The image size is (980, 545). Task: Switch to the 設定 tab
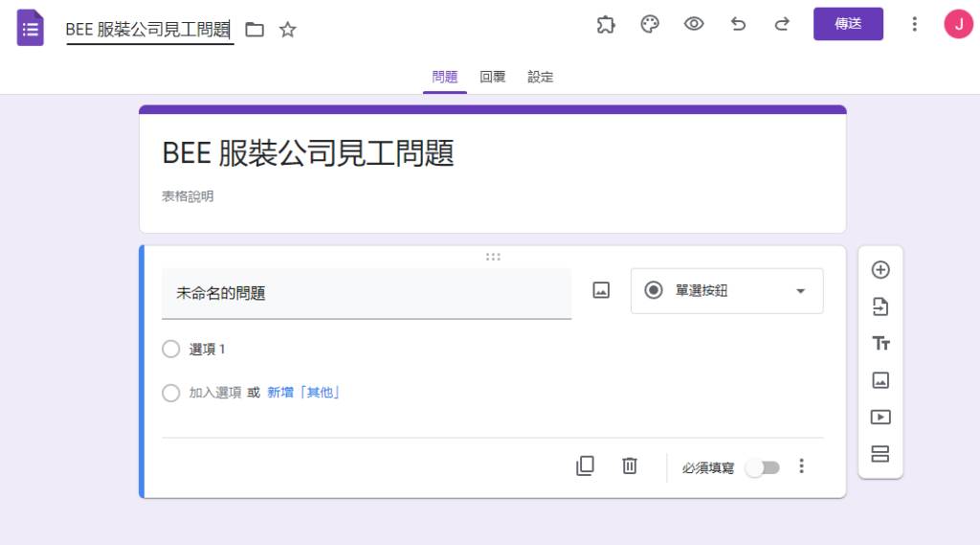(540, 77)
